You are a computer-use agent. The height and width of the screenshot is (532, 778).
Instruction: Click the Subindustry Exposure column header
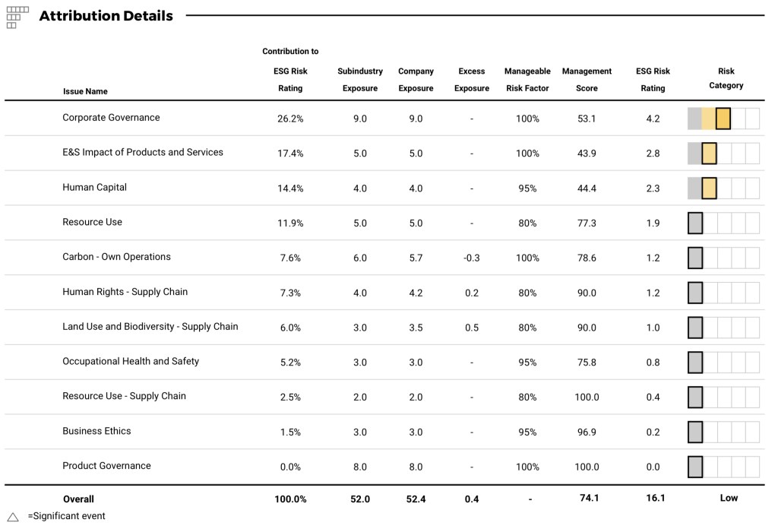360,80
